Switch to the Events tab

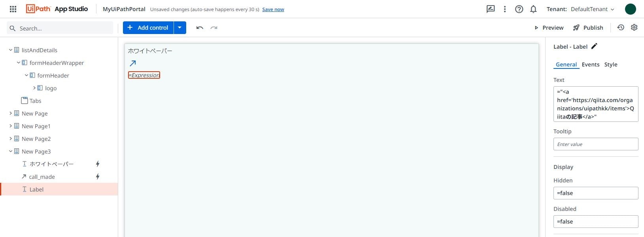(591, 64)
